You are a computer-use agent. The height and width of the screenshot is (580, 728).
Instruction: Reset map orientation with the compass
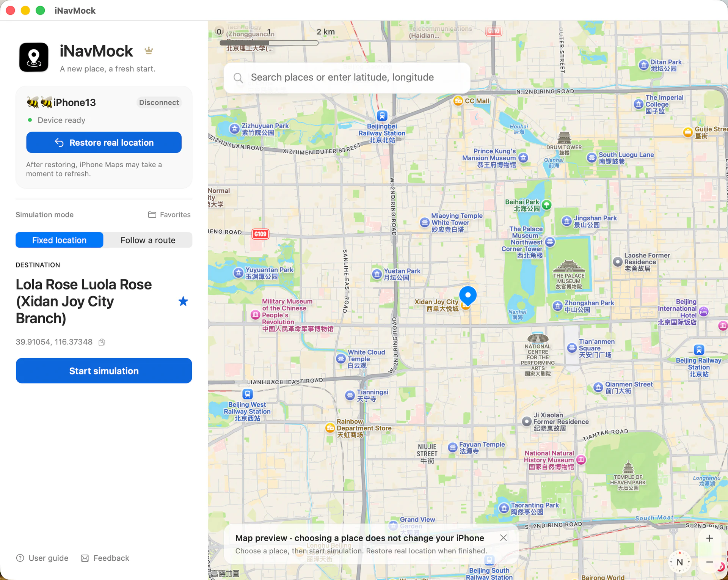679,562
